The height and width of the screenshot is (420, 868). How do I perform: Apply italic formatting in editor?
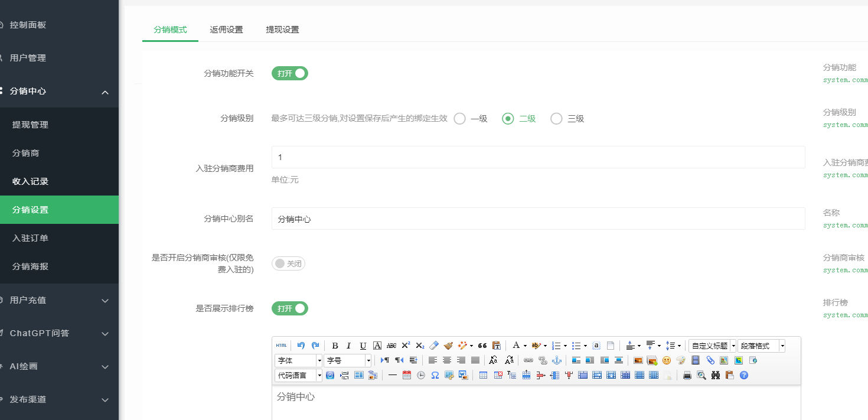point(348,346)
